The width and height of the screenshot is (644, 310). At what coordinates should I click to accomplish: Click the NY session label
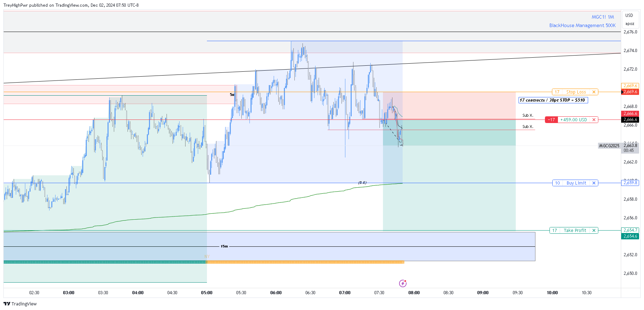207,257
